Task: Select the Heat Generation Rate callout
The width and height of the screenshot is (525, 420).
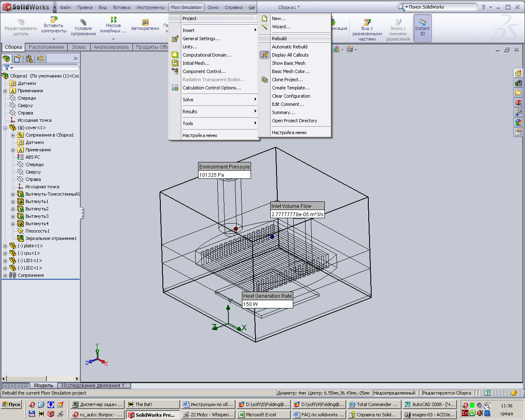Action: [x=267, y=300]
